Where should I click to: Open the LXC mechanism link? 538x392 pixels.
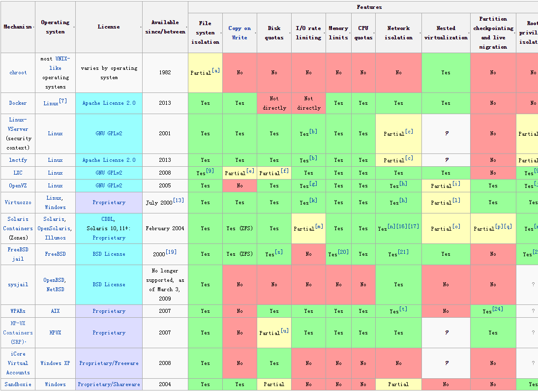pyautogui.click(x=18, y=173)
